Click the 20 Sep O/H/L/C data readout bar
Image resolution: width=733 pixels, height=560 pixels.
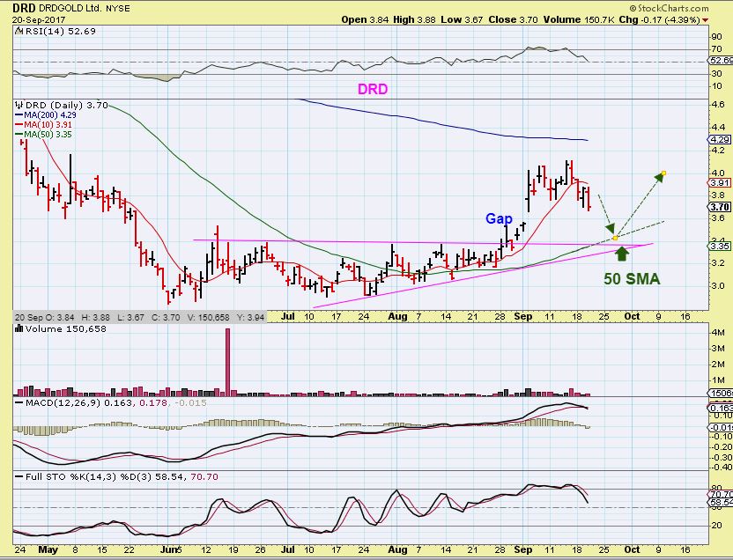pyautogui.click(x=140, y=317)
